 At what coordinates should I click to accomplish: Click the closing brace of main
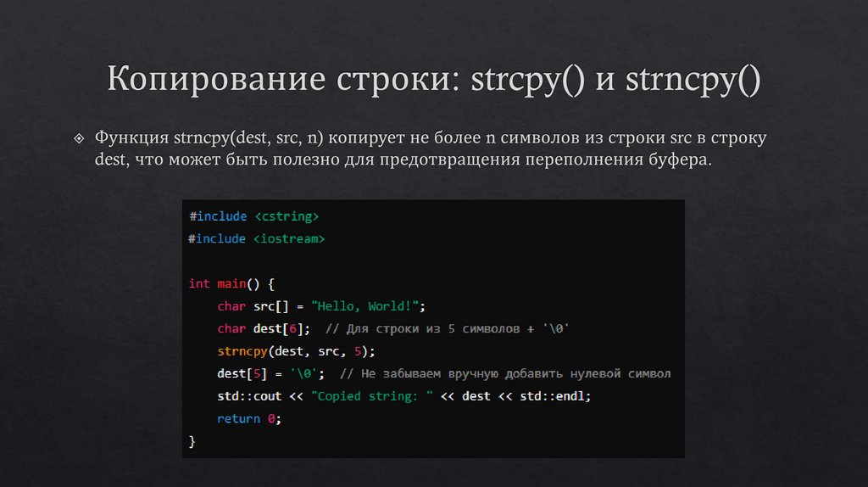[192, 441]
